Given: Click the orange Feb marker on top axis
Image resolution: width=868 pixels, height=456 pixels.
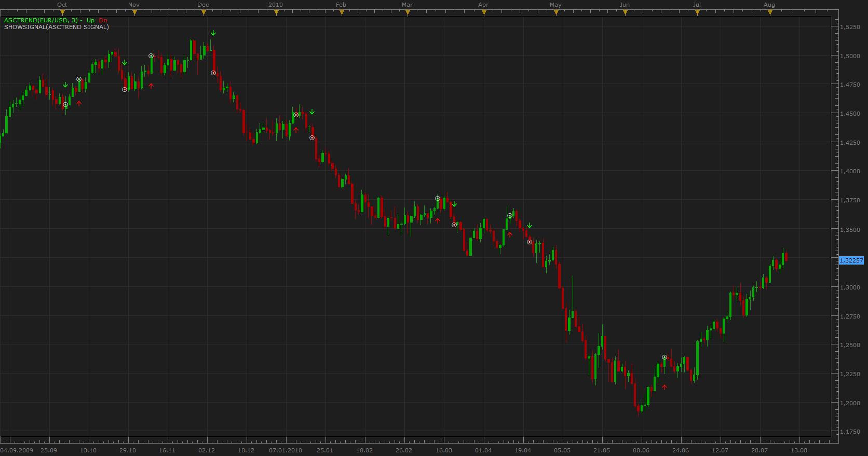Looking at the screenshot, I should [342, 13].
